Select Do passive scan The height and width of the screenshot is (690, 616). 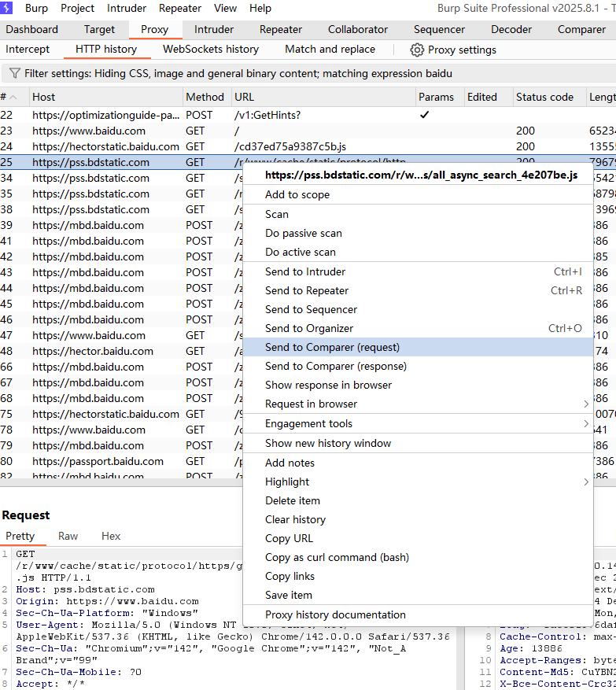pyautogui.click(x=418, y=233)
